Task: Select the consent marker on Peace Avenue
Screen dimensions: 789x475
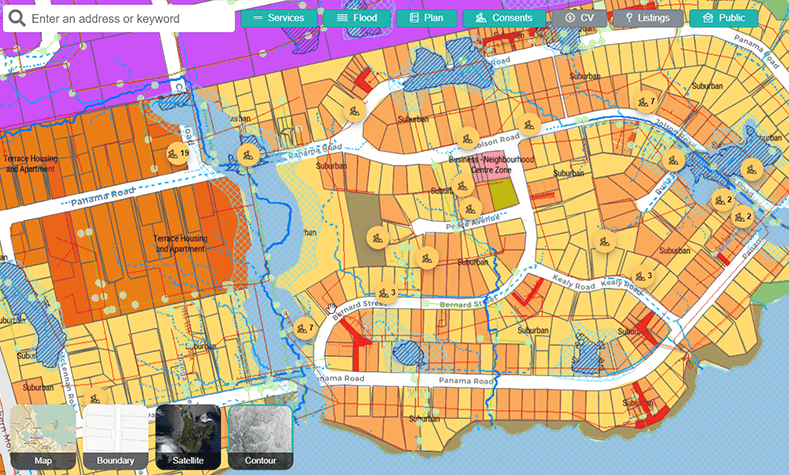Action: coord(469,209)
